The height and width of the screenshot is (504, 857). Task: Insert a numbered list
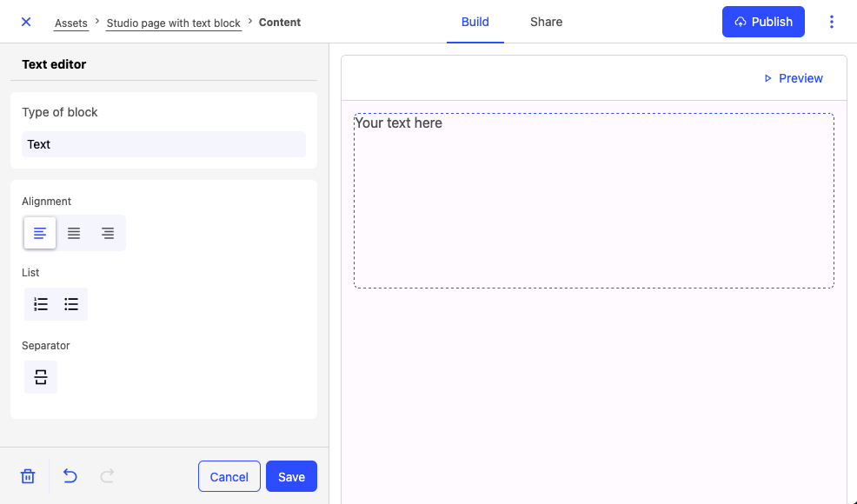41,304
